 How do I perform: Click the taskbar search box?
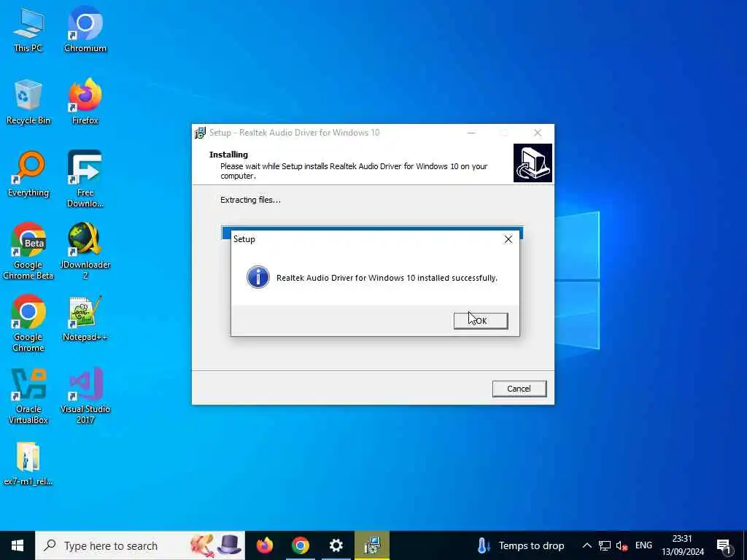coord(140,545)
